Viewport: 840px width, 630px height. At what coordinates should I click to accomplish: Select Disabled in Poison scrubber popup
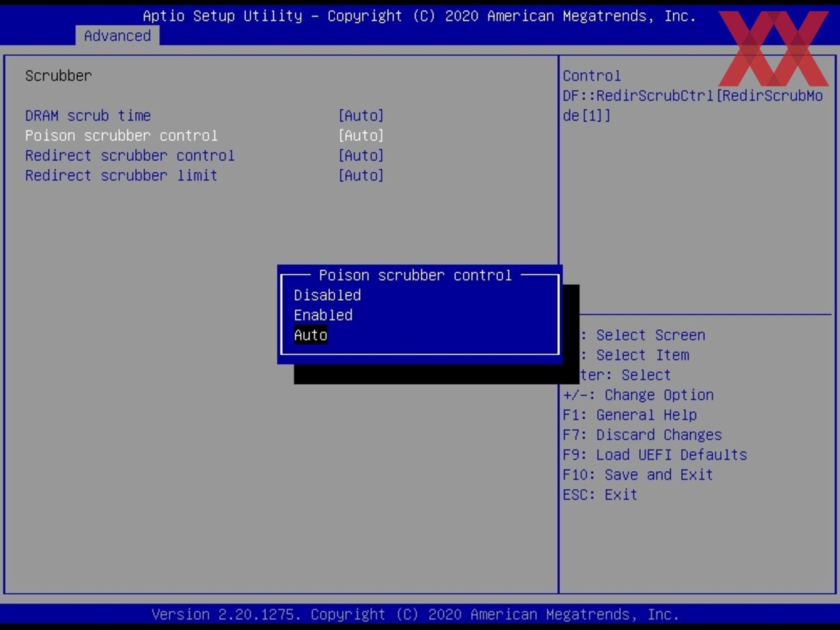tap(327, 295)
